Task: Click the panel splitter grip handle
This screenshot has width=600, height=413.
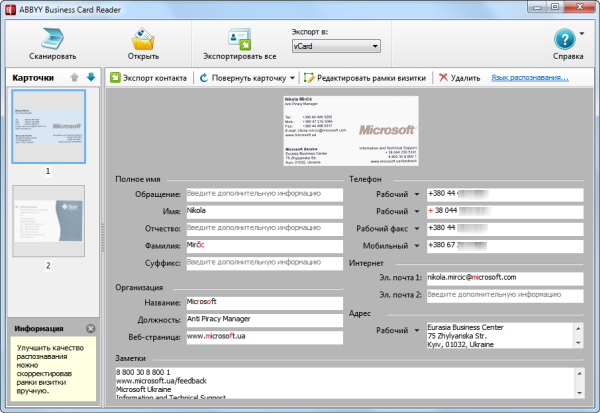Action: click(x=103, y=238)
